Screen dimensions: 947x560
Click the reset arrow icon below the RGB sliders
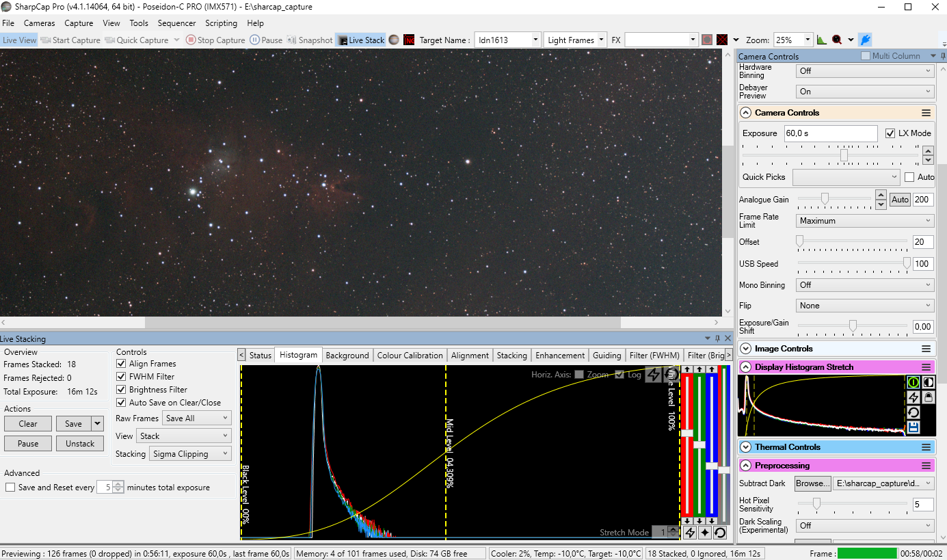click(x=720, y=533)
